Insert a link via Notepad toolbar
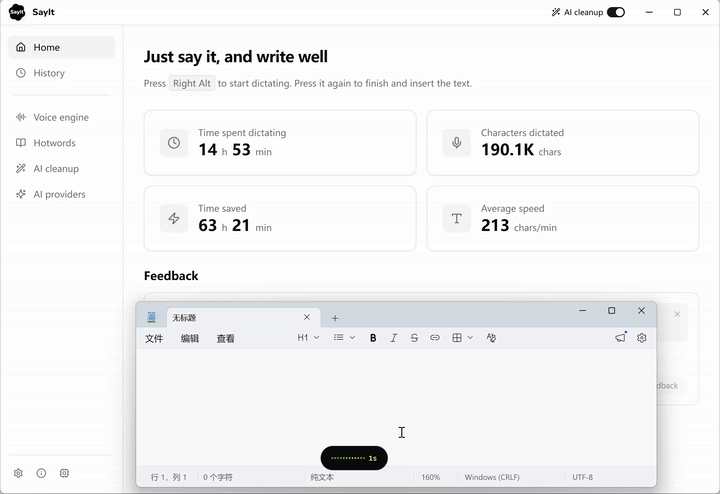 pos(435,338)
